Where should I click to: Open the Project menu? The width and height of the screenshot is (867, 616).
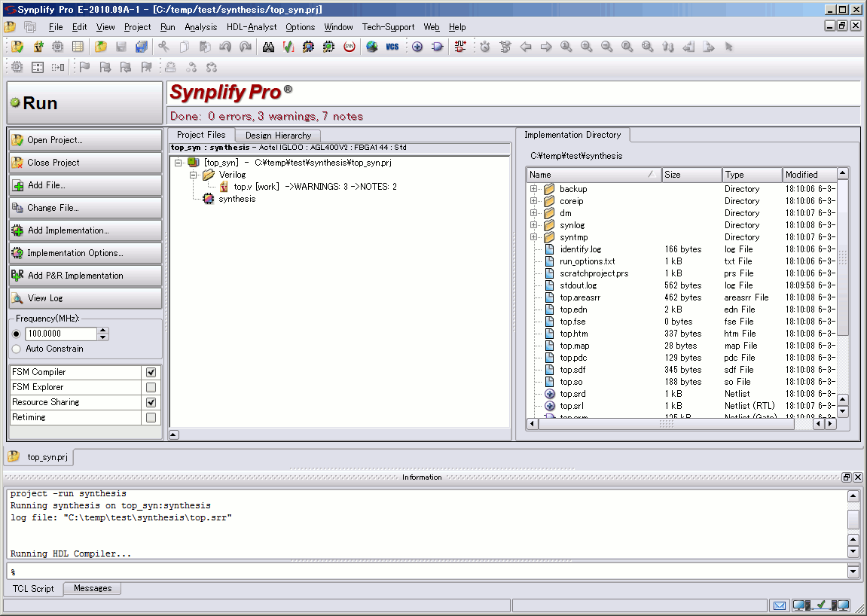138,27
